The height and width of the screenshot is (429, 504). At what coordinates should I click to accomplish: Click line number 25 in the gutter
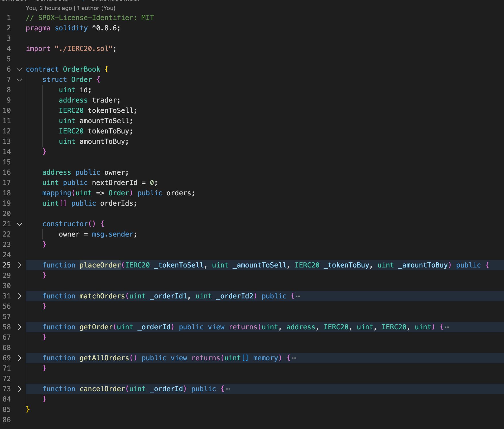click(x=7, y=265)
